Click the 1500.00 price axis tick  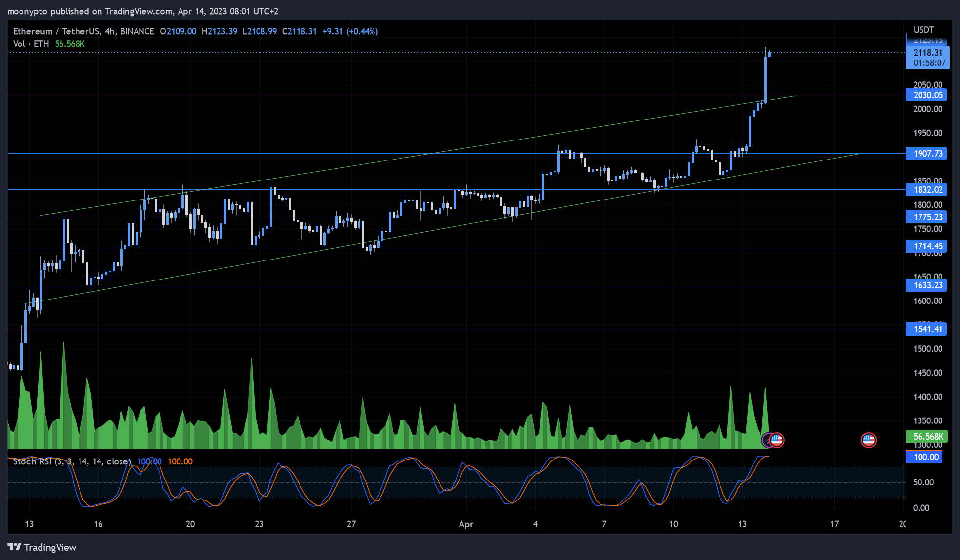click(x=928, y=349)
